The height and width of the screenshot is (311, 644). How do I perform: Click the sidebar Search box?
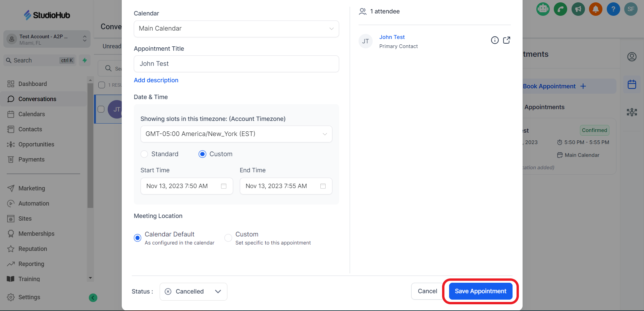[x=40, y=60]
